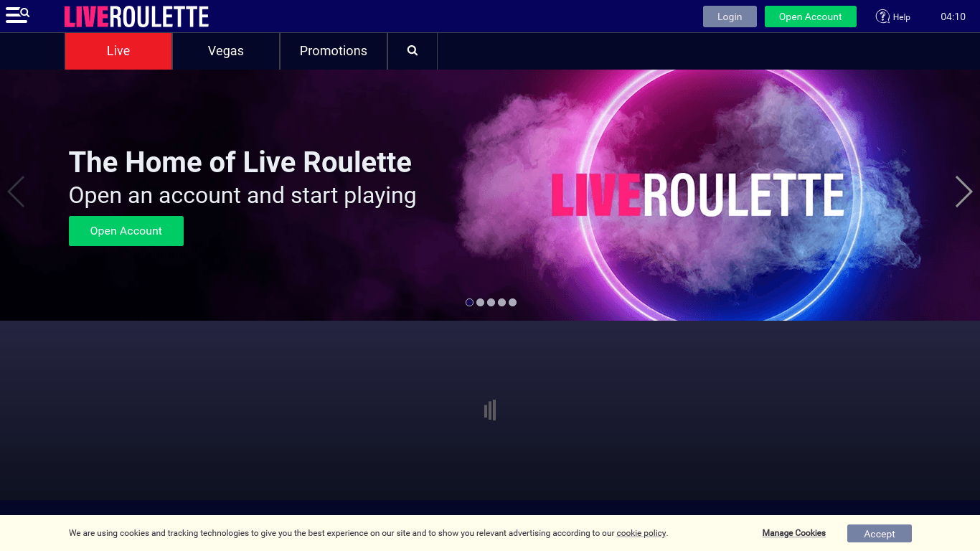Jump to the fifth carousel slide dot
Image resolution: width=980 pixels, height=551 pixels.
coord(513,303)
